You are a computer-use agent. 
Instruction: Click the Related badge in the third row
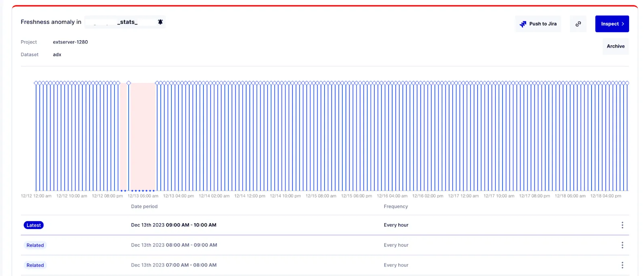pos(35,266)
